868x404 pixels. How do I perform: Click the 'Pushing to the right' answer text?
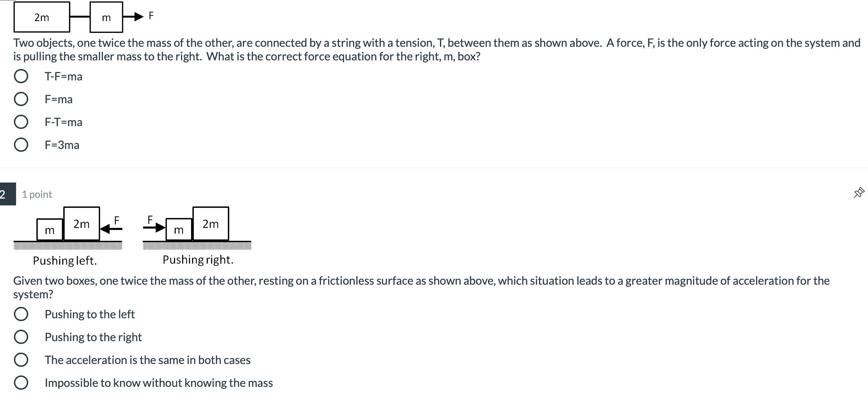coord(93,337)
